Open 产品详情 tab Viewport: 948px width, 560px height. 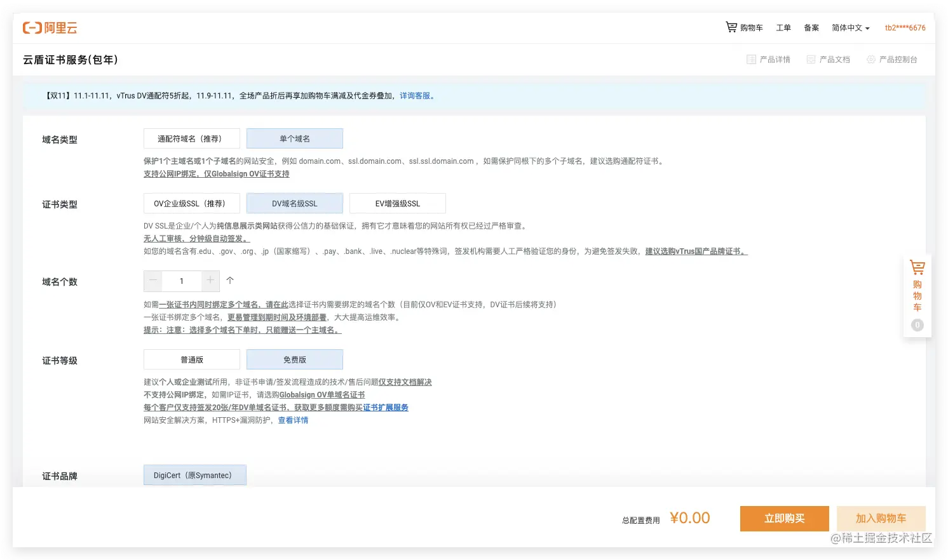coord(769,60)
